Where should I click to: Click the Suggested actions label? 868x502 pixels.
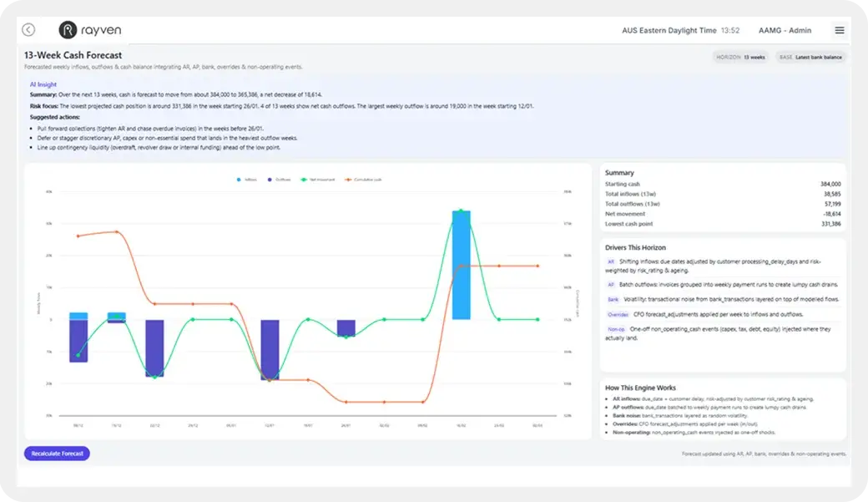coord(55,117)
